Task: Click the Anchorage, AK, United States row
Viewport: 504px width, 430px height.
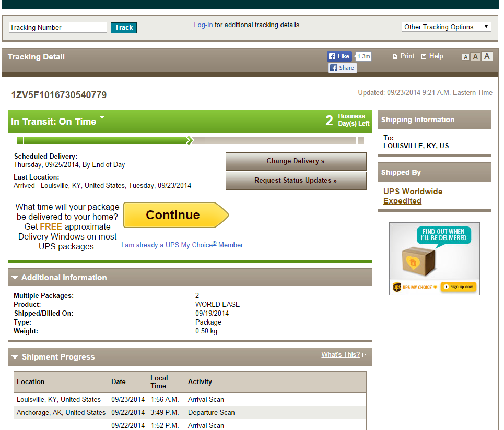Action: (x=190, y=412)
